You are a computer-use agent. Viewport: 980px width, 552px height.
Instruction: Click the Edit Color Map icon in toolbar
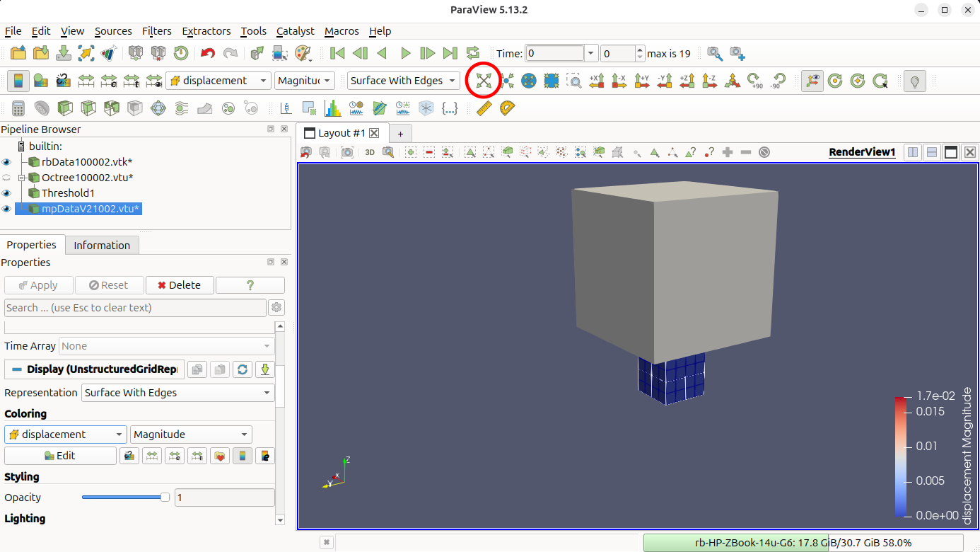click(41, 81)
